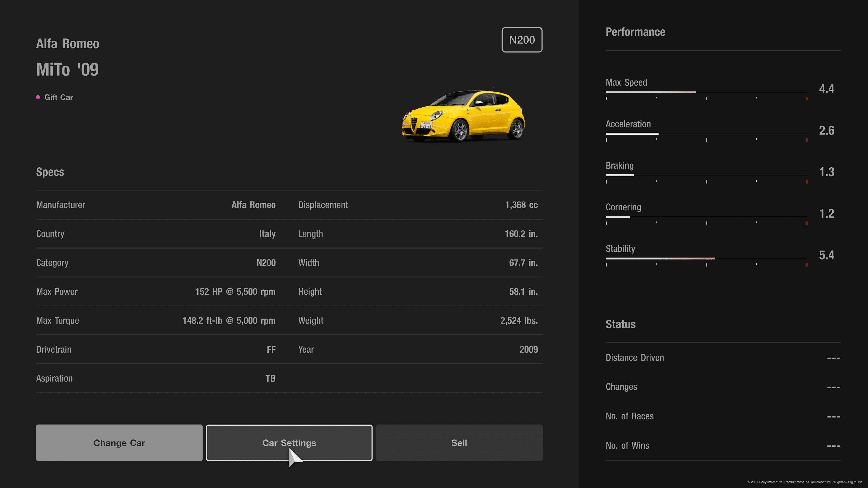The width and height of the screenshot is (868, 488).
Task: Click the Manufacturer value Alfa Romeo
Action: point(253,205)
